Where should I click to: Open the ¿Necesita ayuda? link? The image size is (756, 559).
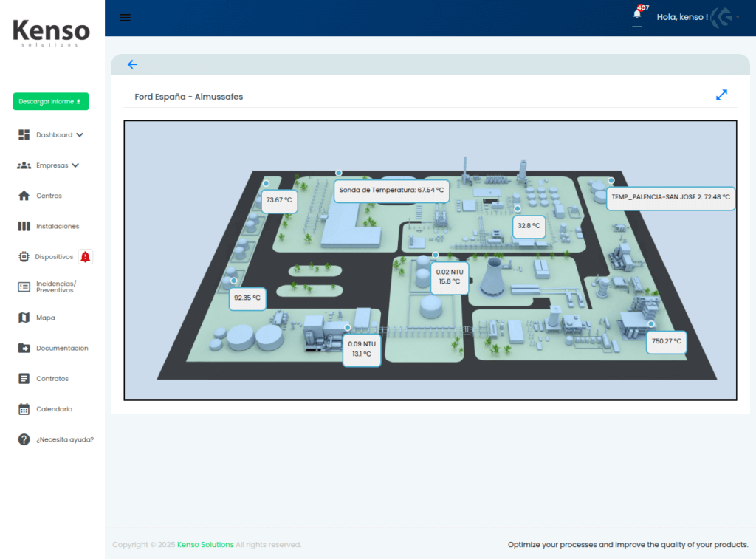tap(65, 439)
